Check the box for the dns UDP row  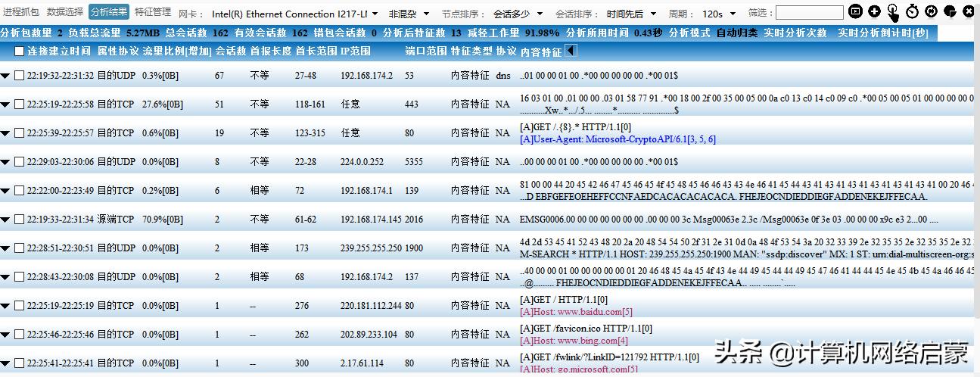[20, 76]
